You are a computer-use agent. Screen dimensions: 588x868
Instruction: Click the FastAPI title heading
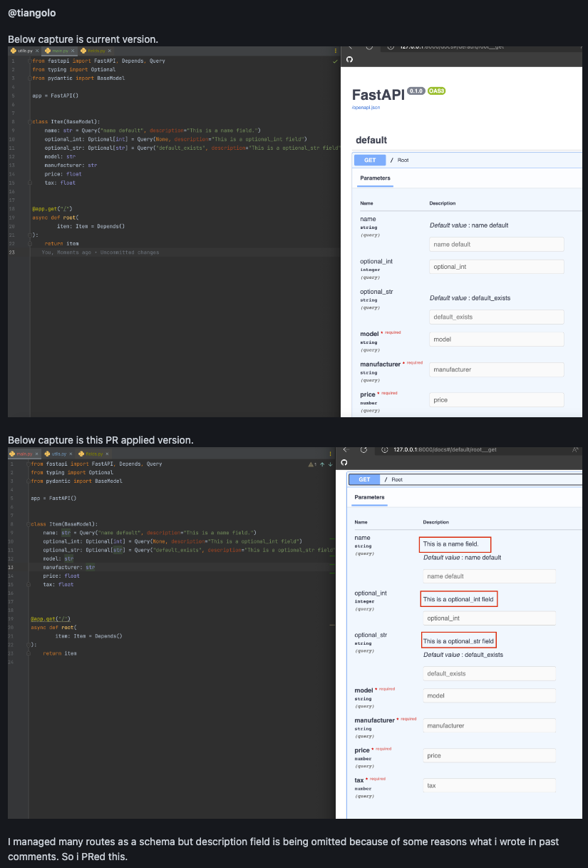click(x=378, y=95)
